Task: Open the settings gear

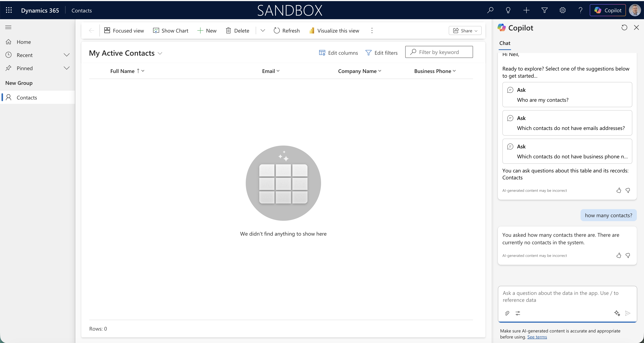Action: 562,10
